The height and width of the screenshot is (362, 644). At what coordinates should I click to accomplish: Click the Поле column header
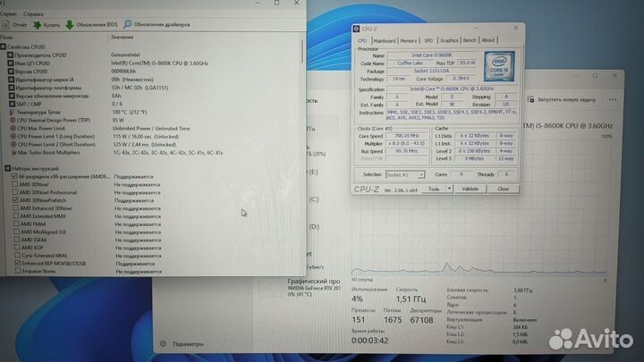pyautogui.click(x=6, y=38)
